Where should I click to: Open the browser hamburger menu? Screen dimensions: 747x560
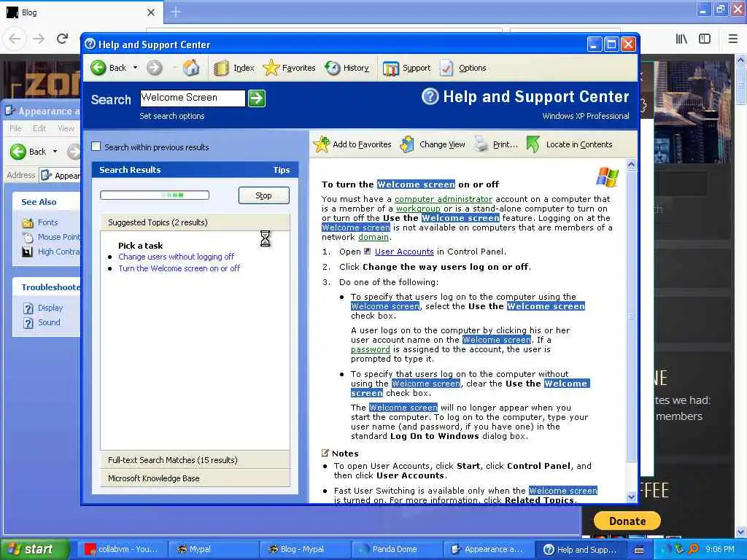click(733, 39)
